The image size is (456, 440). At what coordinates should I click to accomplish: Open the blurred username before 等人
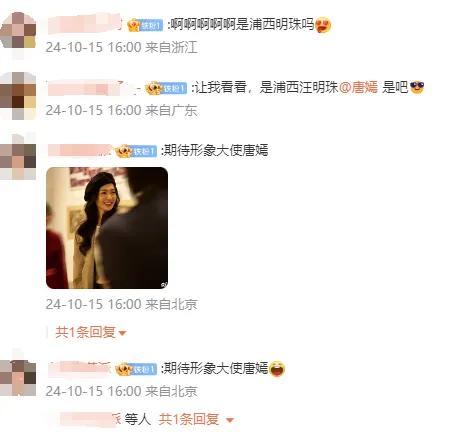90,419
